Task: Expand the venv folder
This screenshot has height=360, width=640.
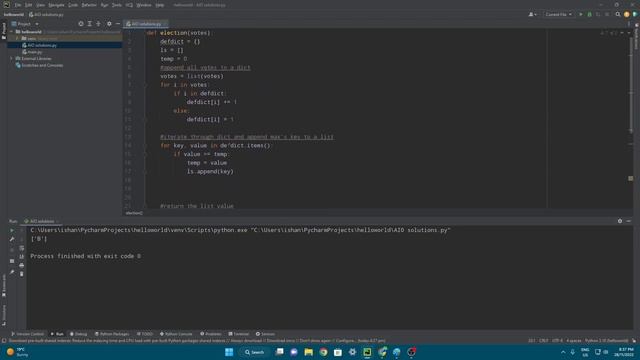Action: point(17,38)
